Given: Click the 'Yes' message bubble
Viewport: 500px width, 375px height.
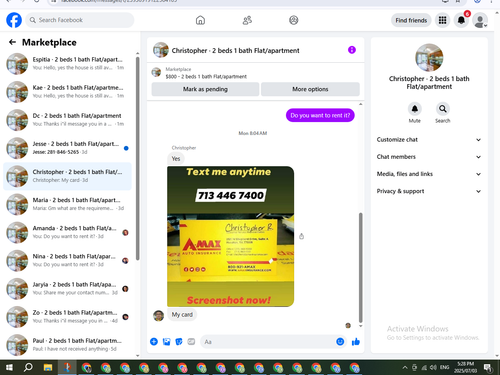Looking at the screenshot, I should 176,159.
